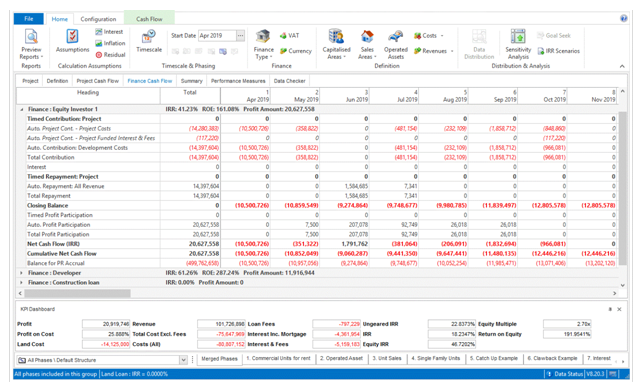Open the Assumptions checklist icon
Image resolution: width=639 pixels, height=389 pixels.
pyautogui.click(x=73, y=36)
